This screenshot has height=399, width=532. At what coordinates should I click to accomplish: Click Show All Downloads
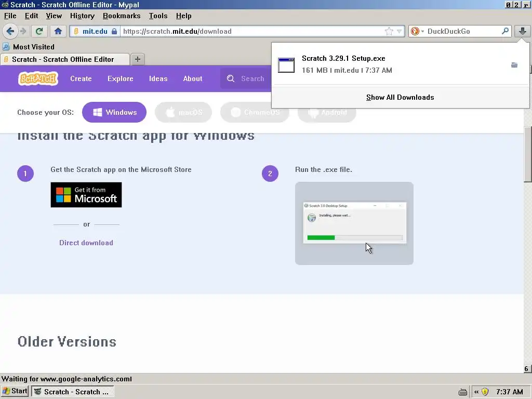click(401, 97)
